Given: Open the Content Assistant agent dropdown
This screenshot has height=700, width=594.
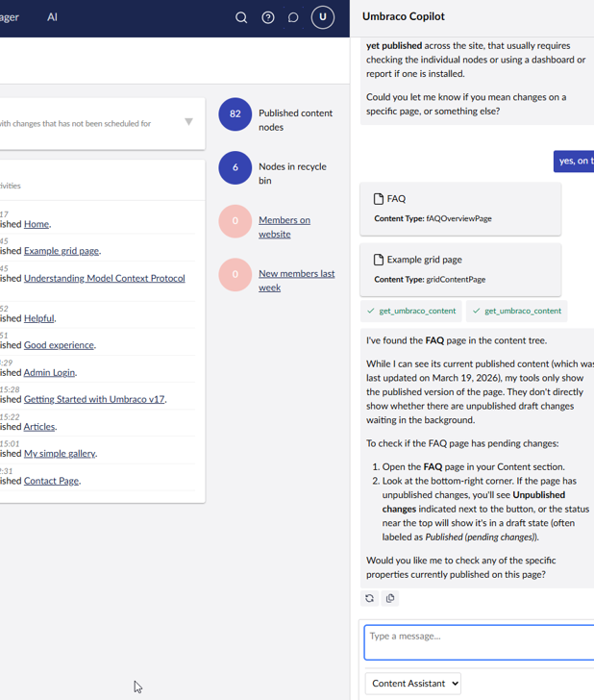Looking at the screenshot, I should click(x=413, y=684).
